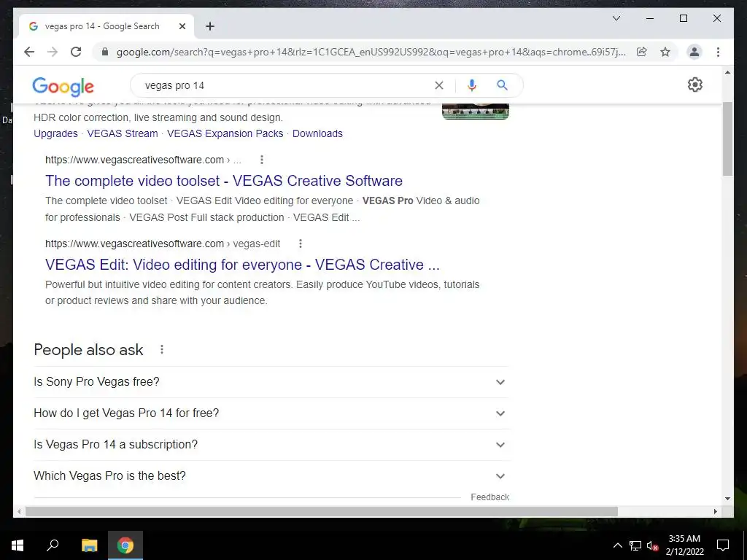Open 'The complete video toolset - VEGAS Creative Software'
Image resolution: width=747 pixels, height=560 pixels.
click(224, 181)
